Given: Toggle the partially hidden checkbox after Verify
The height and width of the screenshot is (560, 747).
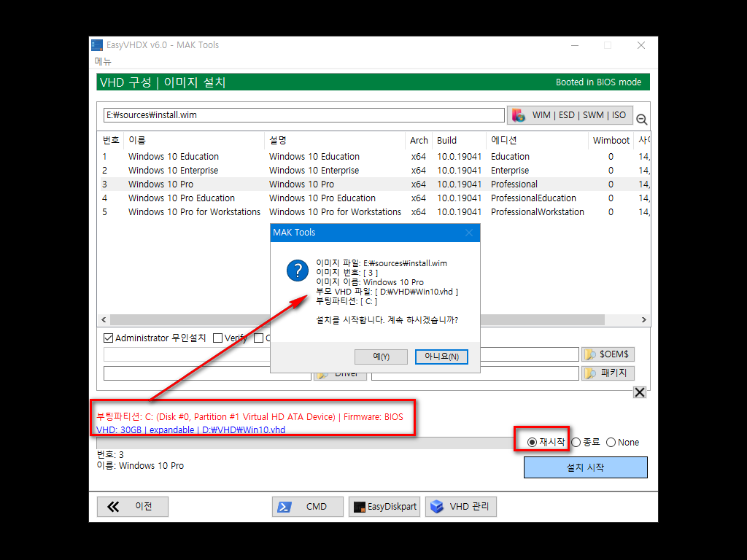Looking at the screenshot, I should [259, 338].
